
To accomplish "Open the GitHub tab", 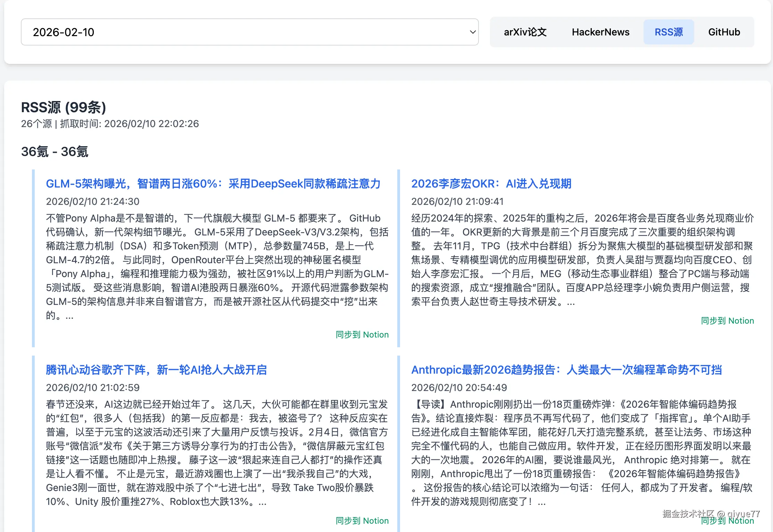I will tap(724, 32).
